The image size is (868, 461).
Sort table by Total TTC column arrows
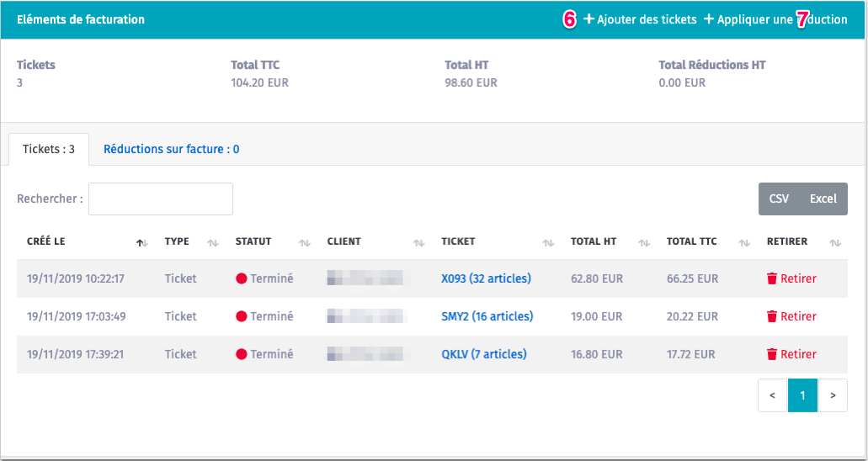coord(744,242)
